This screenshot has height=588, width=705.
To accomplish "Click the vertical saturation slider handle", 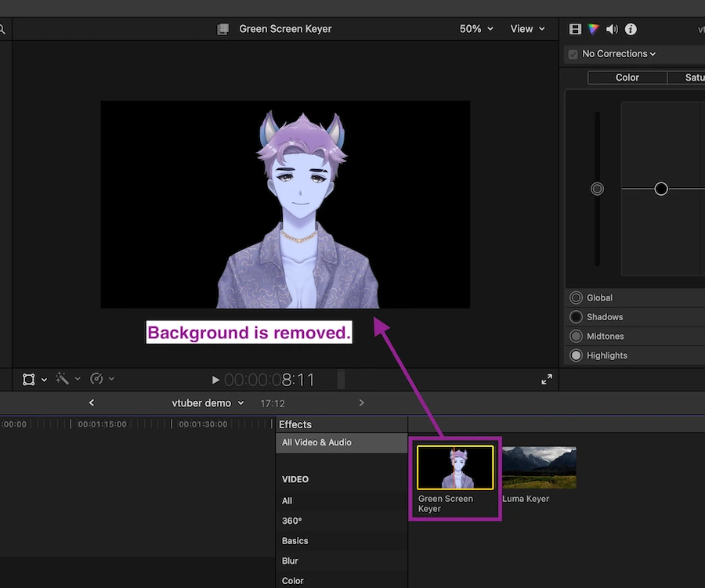I will tap(597, 189).
